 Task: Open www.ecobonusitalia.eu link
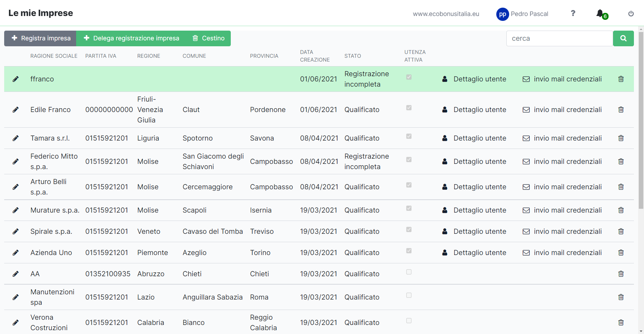[446, 14]
